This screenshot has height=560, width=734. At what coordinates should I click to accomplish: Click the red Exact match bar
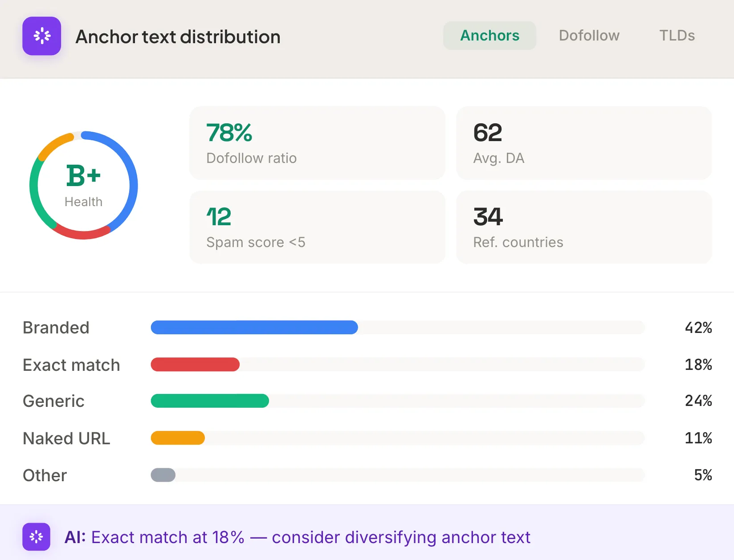(x=195, y=365)
